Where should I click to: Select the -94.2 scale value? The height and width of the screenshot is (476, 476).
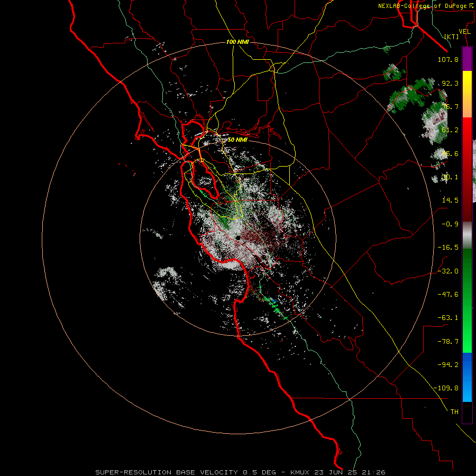pyautogui.click(x=448, y=364)
